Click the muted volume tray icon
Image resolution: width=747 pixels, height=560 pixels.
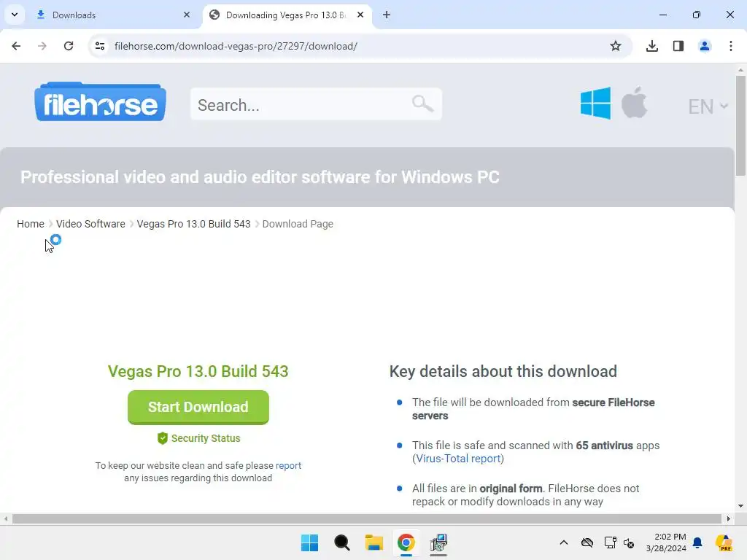point(629,542)
